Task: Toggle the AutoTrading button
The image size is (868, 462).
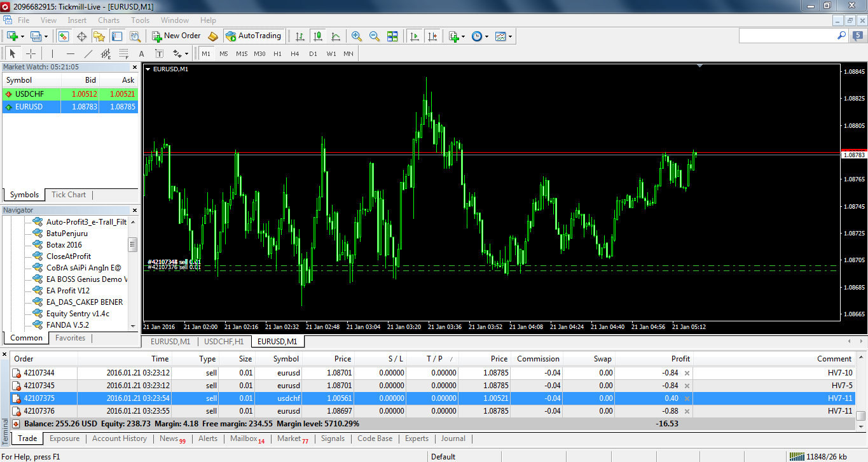Action: 254,36
